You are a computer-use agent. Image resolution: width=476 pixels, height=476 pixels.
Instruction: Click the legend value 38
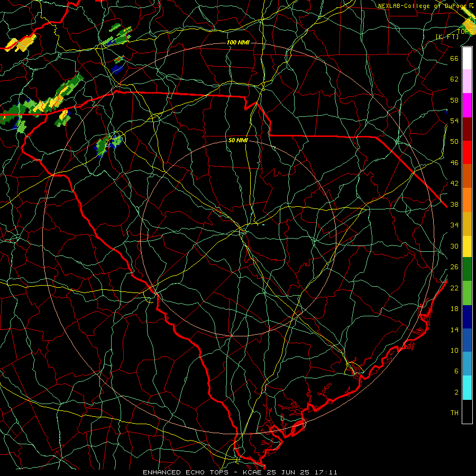pyautogui.click(x=454, y=204)
